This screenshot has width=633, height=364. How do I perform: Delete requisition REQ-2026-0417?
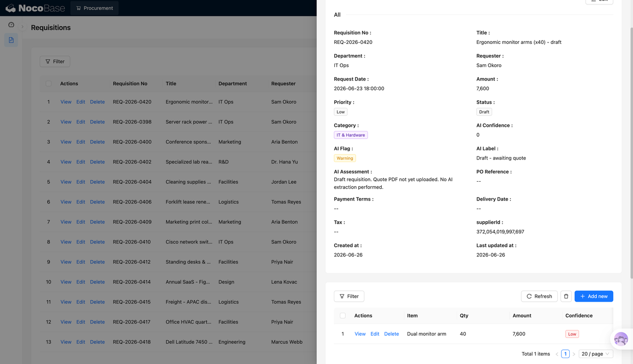pos(97,322)
